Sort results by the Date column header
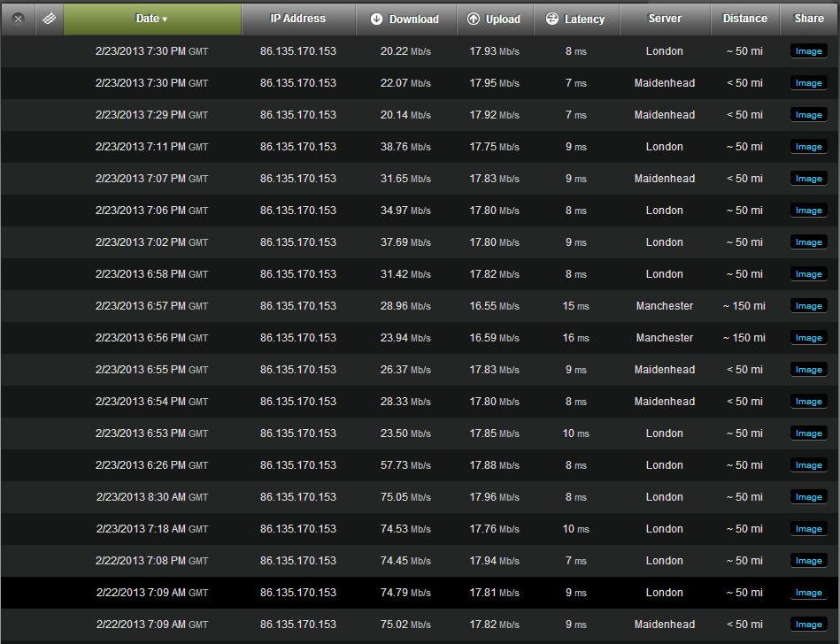This screenshot has width=840, height=644. point(152,19)
